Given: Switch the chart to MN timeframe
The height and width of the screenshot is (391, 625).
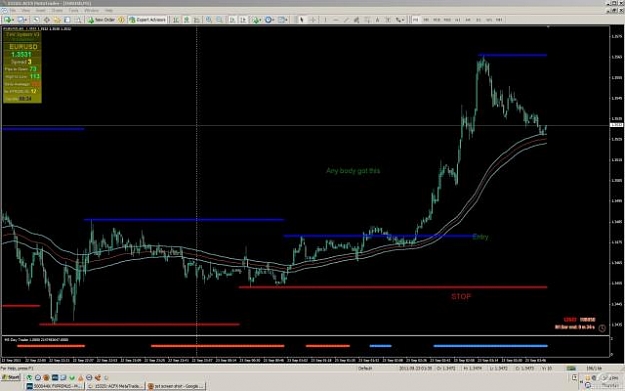Looking at the screenshot, I should (x=499, y=20).
